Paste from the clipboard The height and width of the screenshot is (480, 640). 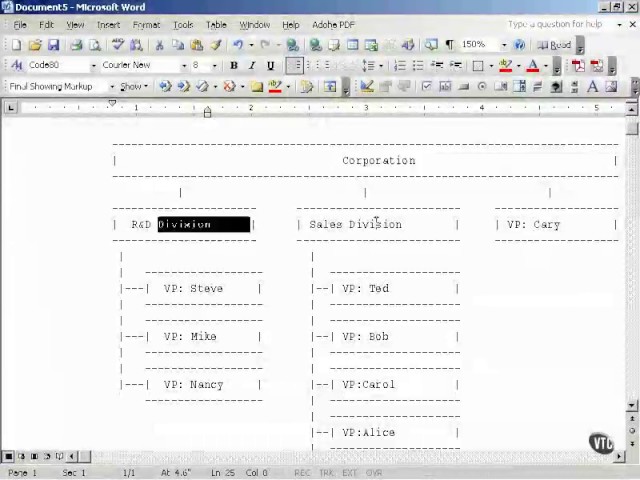click(197, 45)
